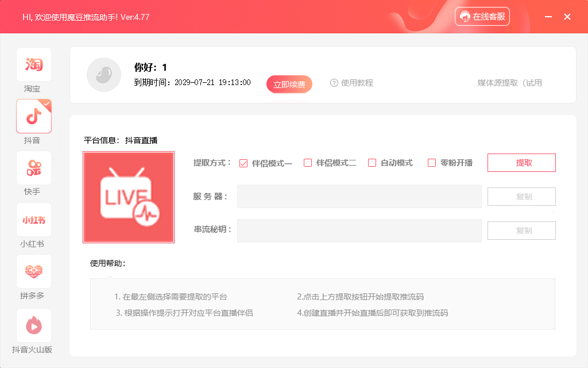
Task: Switch to the Xiaohongshu (小红书) platform
Action: coord(34,220)
